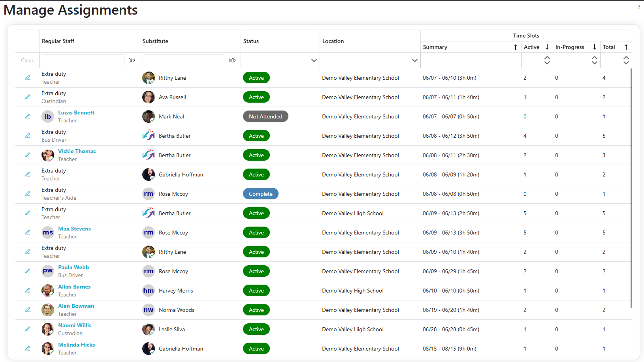
Task: Open the Location filter dropdown
Action: (x=414, y=60)
